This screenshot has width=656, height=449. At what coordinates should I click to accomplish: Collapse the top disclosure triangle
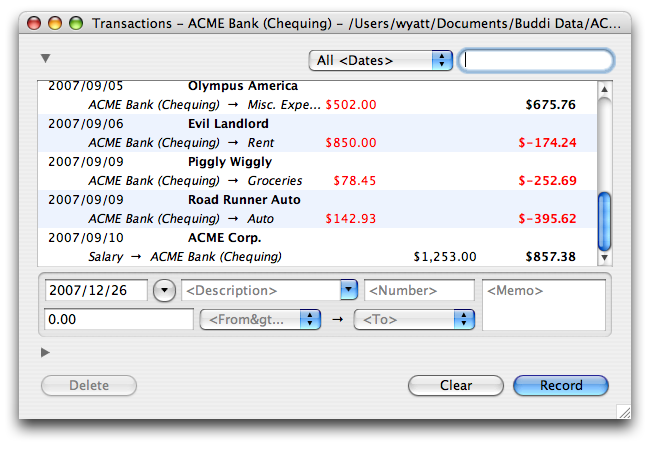46,58
